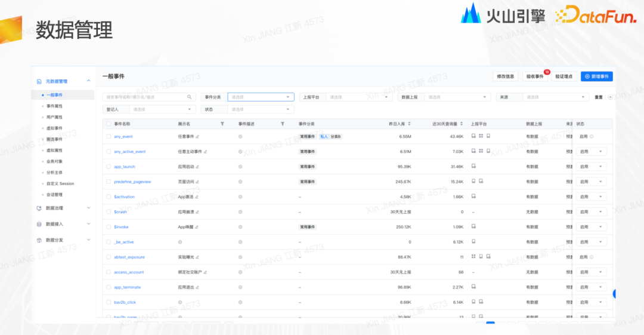Click the 验收事件 button
Image resolution: width=644 pixels, height=335 pixels.
(x=535, y=76)
